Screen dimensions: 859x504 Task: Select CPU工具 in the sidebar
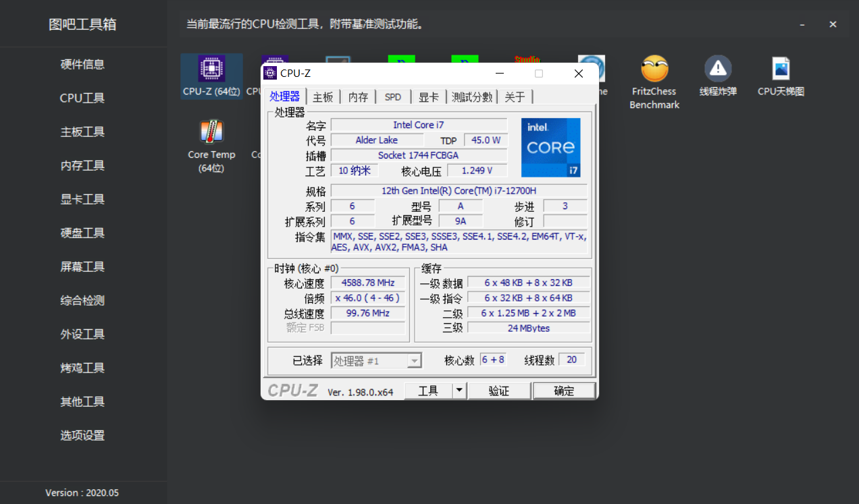point(82,98)
